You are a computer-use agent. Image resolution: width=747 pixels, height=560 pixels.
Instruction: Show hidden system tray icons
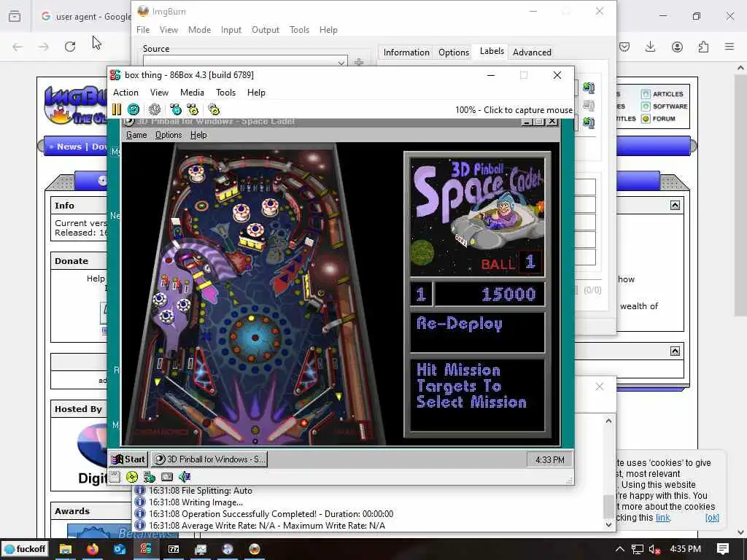pyautogui.click(x=620, y=548)
